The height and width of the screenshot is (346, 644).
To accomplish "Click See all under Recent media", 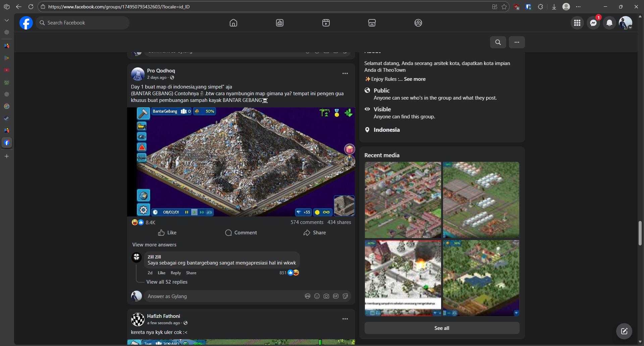I will pos(441,328).
